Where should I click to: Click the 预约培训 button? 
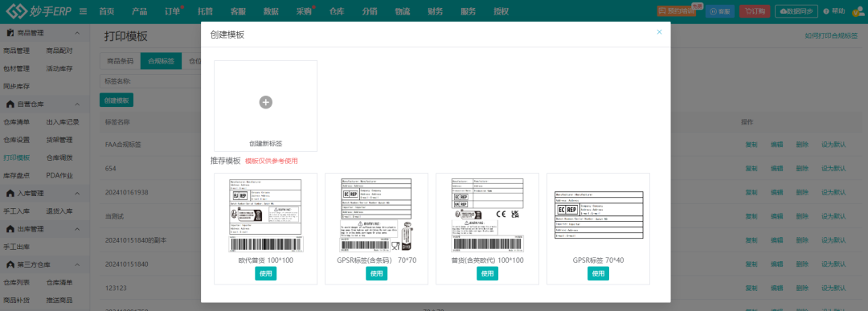(677, 11)
